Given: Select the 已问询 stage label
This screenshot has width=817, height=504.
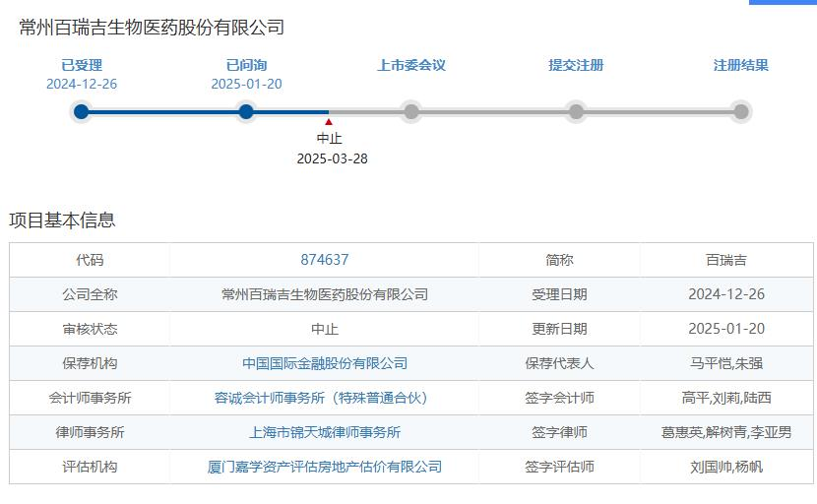Looking at the screenshot, I should (246, 65).
